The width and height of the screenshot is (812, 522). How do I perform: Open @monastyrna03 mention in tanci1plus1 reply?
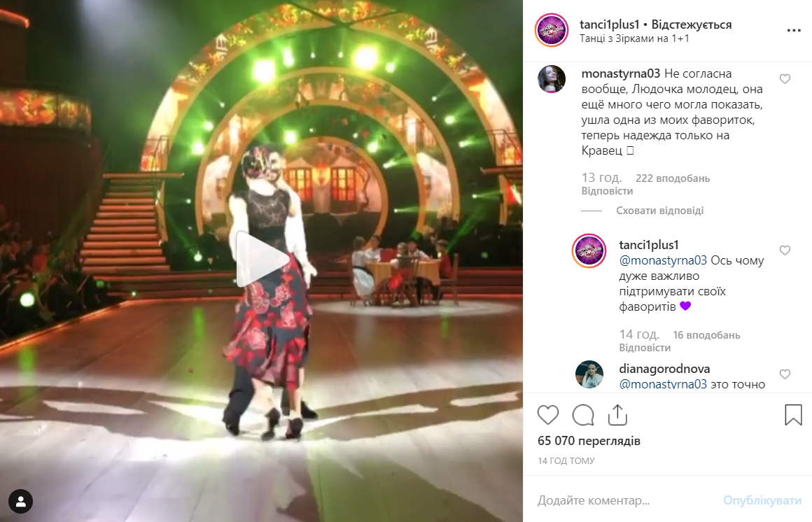coord(663,260)
